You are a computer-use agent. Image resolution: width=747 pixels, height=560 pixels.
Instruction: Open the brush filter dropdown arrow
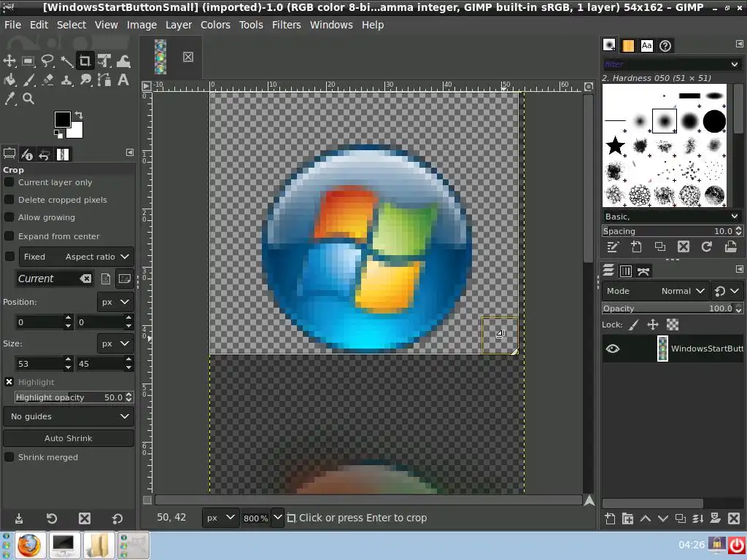click(x=734, y=64)
